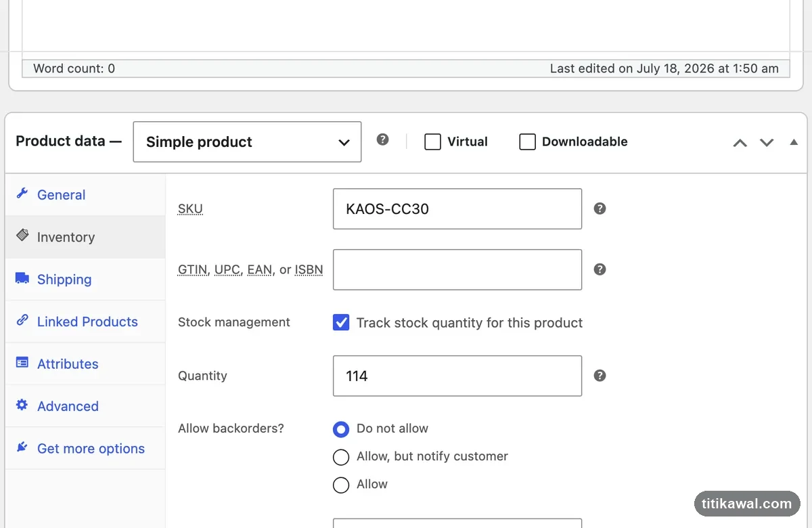Click the Linked Products chain icon
Viewport: 812px width, 528px height.
pos(22,320)
